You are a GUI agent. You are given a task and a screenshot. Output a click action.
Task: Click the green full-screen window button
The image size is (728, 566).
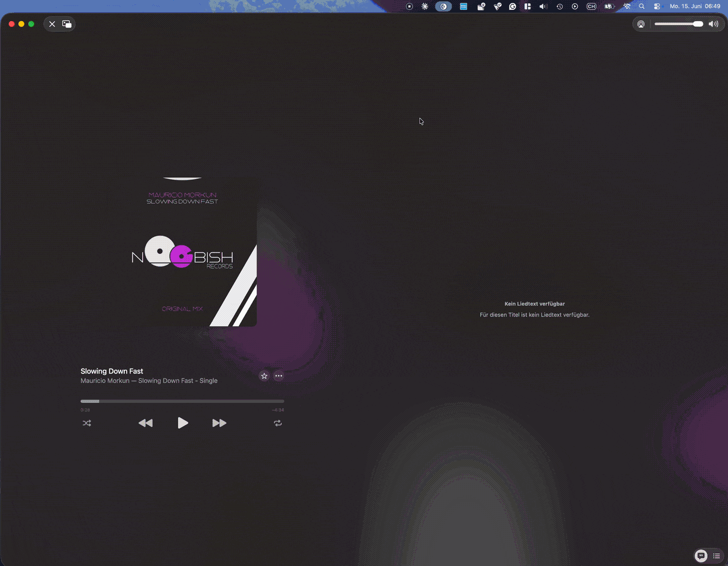click(31, 24)
